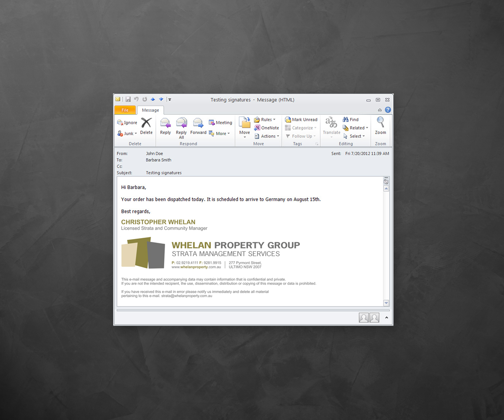Select the Message ribbon tab
Viewport: 504px width, 420px height.
click(150, 110)
